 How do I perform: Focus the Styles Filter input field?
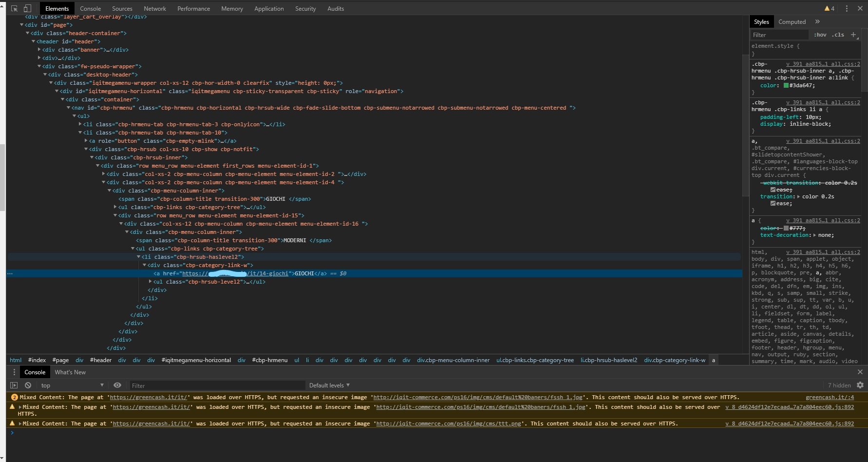[x=779, y=35]
